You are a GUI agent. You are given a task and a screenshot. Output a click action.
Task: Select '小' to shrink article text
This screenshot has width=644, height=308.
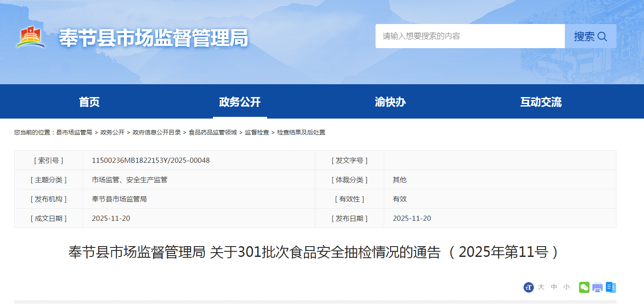[x=567, y=287]
